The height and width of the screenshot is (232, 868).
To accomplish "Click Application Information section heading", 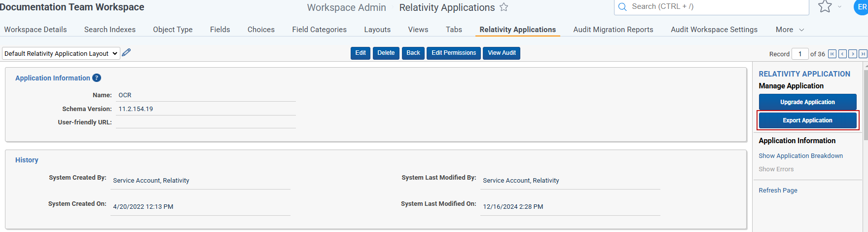I will point(53,78).
